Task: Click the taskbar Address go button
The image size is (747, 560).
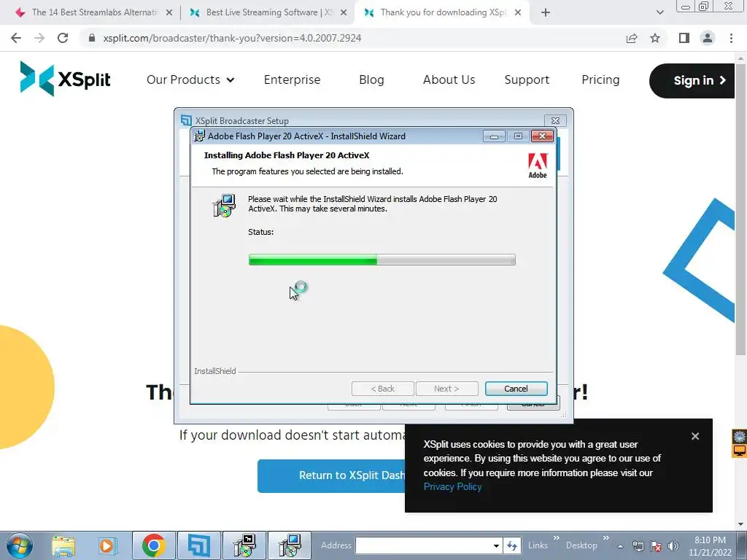Action: tap(512, 545)
